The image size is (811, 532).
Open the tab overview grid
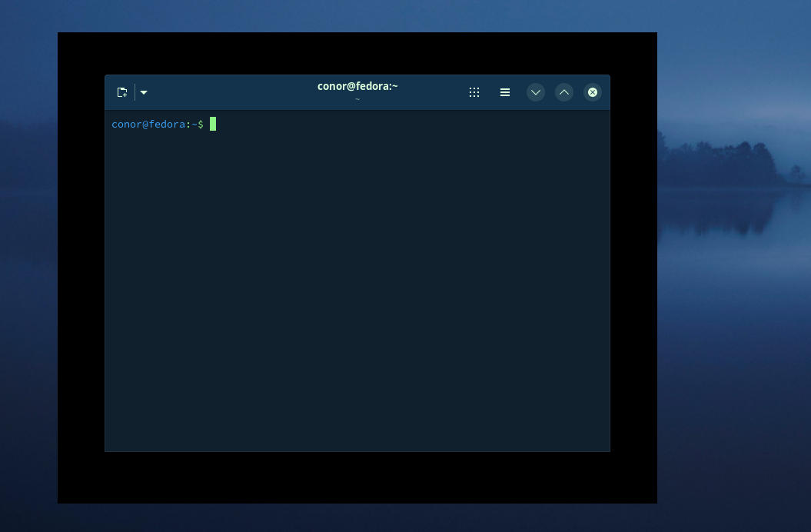click(x=474, y=92)
